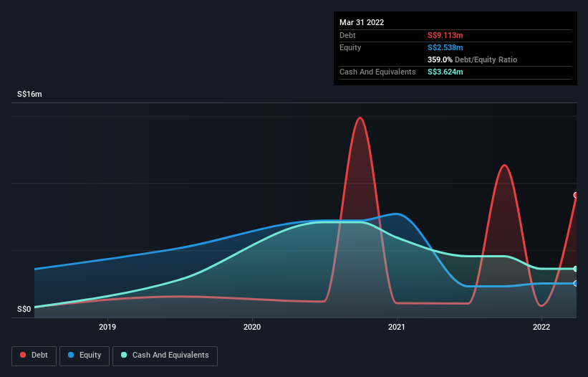588x377 pixels.
Task: Toggle Cash And Equivalents legend button
Action: pyautogui.click(x=165, y=355)
